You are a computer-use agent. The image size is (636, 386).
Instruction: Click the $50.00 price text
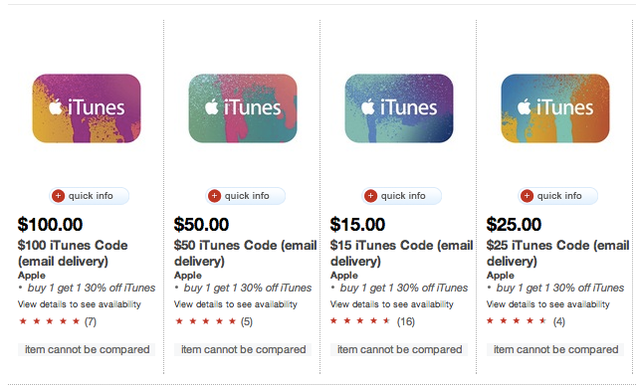pyautogui.click(x=201, y=225)
